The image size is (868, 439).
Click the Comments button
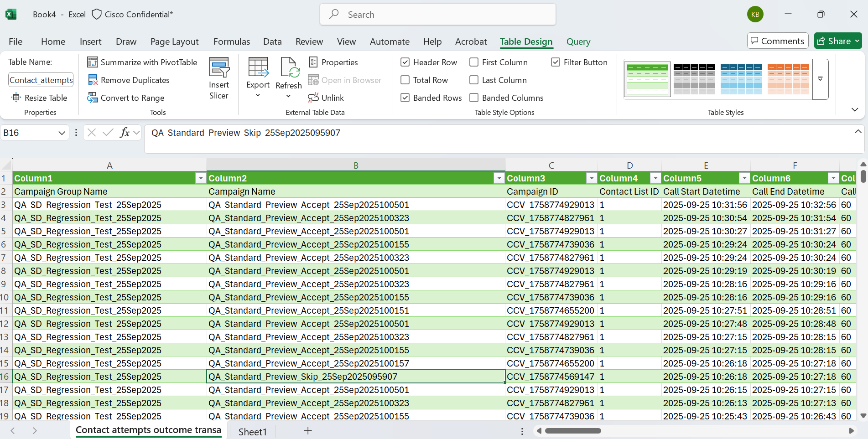tap(777, 41)
